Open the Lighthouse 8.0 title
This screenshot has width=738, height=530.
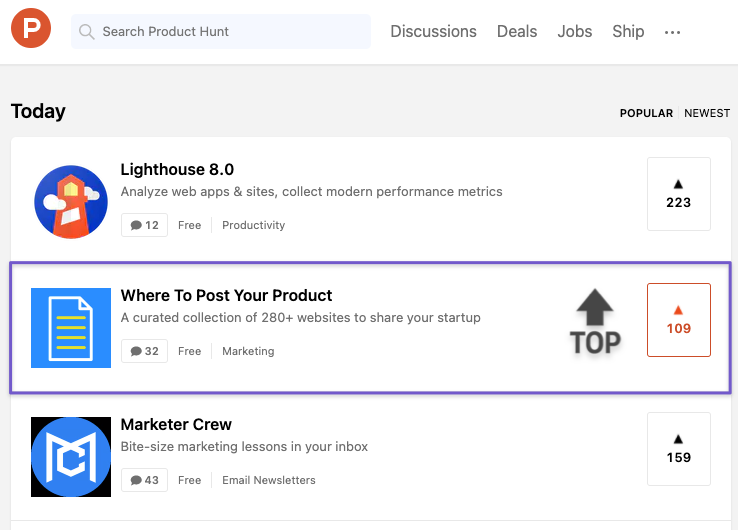click(x=177, y=169)
